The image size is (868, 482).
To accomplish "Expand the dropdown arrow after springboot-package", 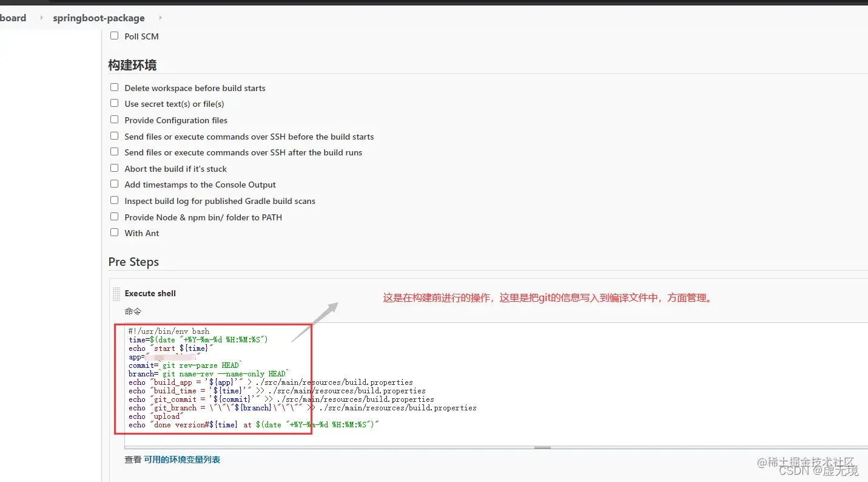I will click(160, 18).
